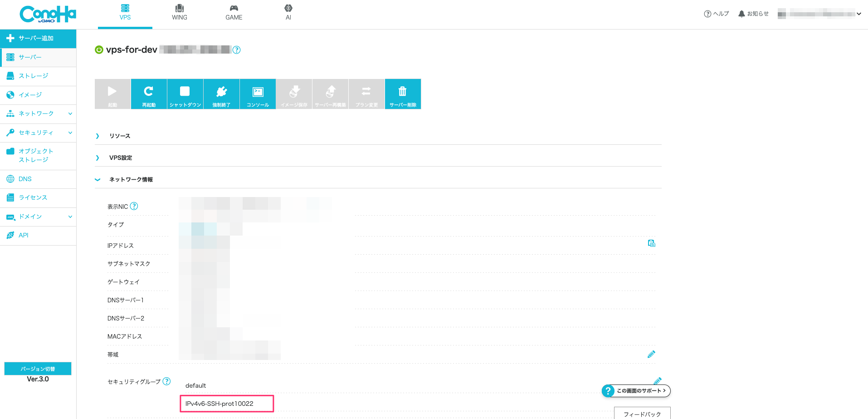
Task: Click the DNSサーバー1 label
Action: [x=126, y=300]
